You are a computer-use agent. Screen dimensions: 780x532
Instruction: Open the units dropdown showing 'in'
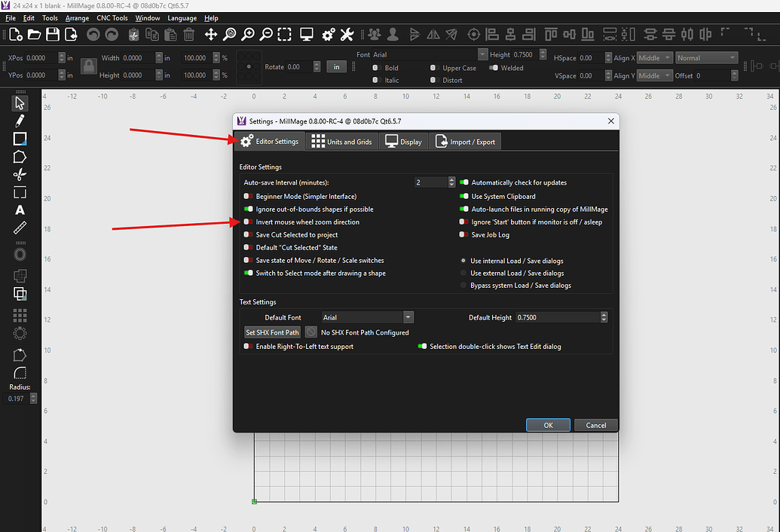coord(336,66)
